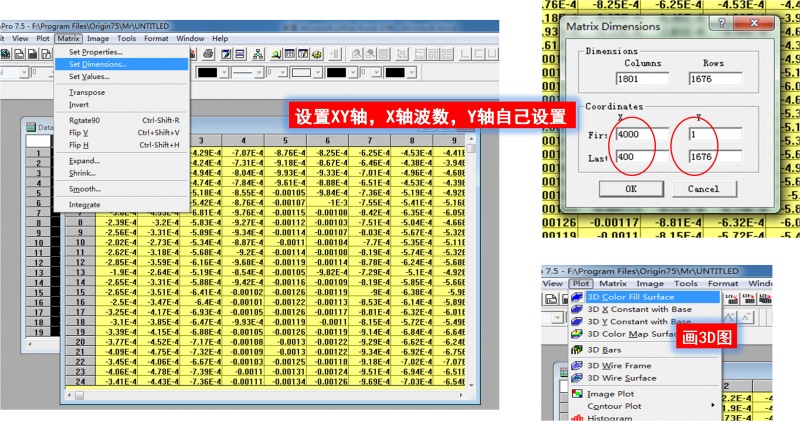Viewport: 800px width, 421px height.
Task: Click the Columns field showing 1801
Action: (643, 79)
